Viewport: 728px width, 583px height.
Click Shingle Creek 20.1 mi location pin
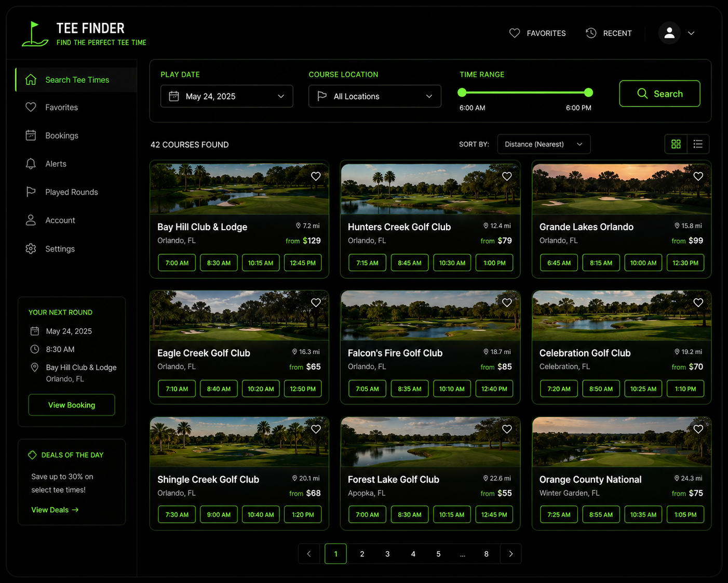pos(294,478)
